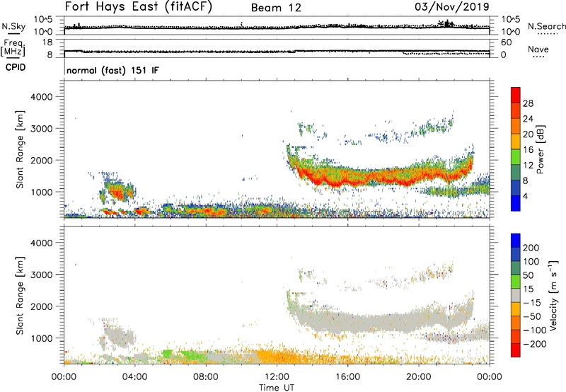Image resolution: width=566 pixels, height=392 pixels.
Task: Click the red bottom segment of velocity colorbar
Action: coord(516,350)
